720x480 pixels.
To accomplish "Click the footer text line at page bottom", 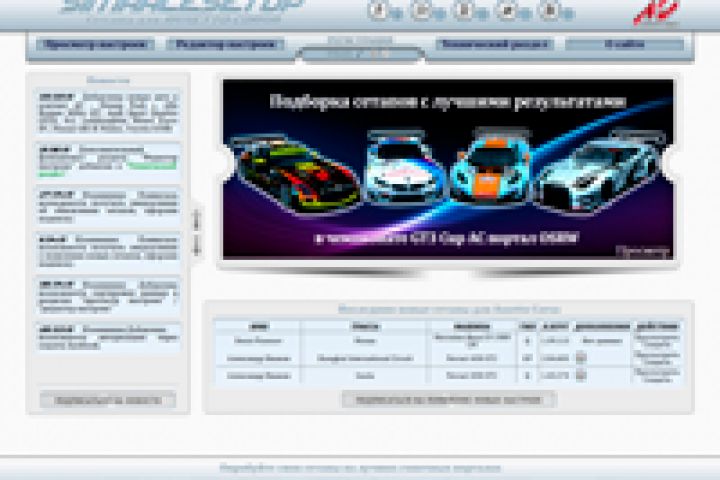I will click(x=360, y=469).
